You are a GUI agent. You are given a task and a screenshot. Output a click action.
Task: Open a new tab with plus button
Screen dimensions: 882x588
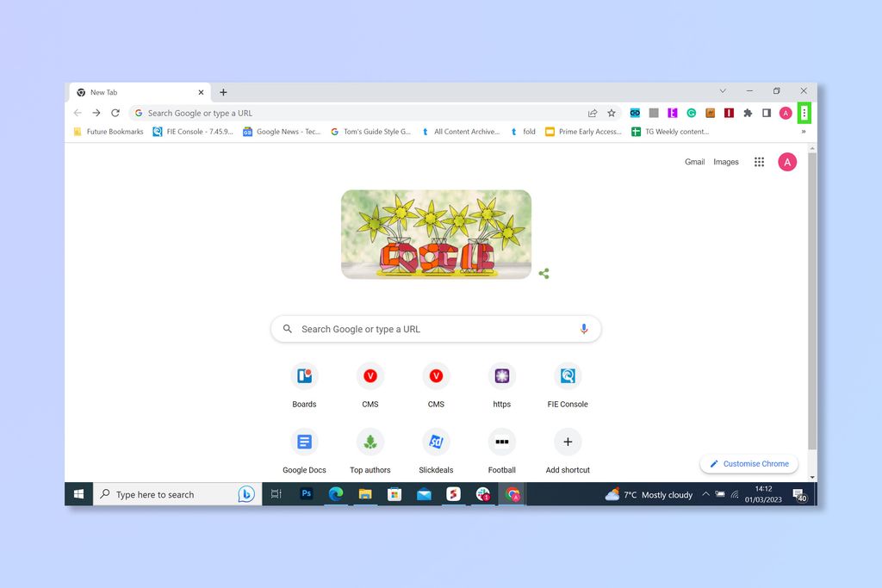click(x=223, y=92)
